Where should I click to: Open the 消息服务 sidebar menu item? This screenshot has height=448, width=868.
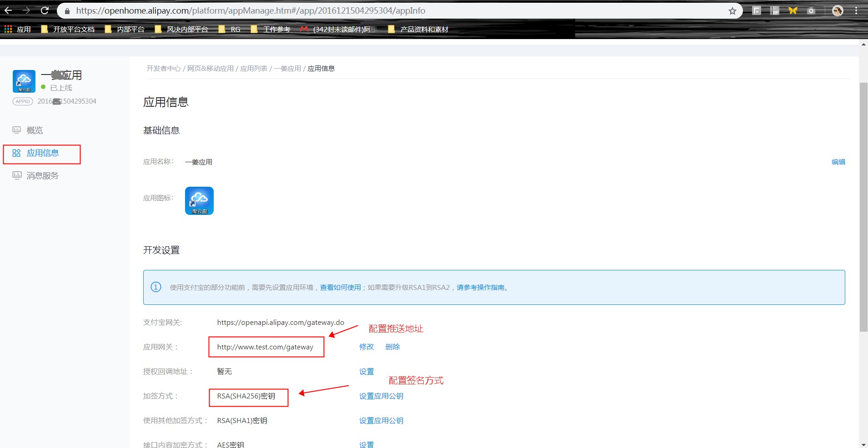coord(35,176)
